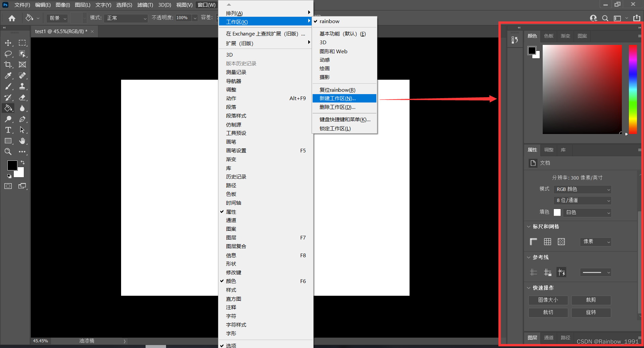Select the Rectangular Marquee tool
Screen dimensions: 644x348
pos(22,43)
